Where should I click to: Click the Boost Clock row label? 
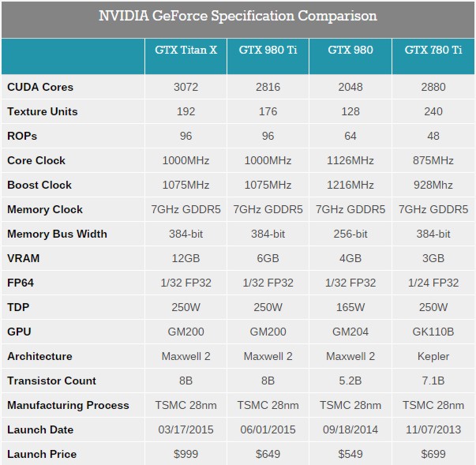[x=39, y=185]
